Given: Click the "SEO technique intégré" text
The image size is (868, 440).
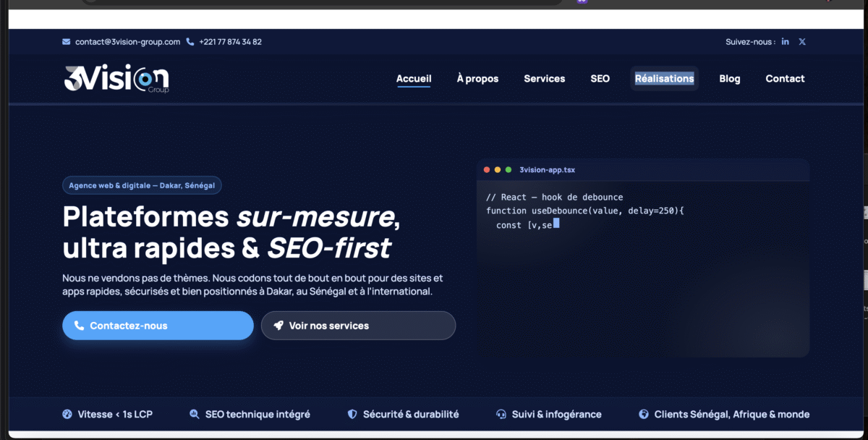Looking at the screenshot, I should 258,415.
